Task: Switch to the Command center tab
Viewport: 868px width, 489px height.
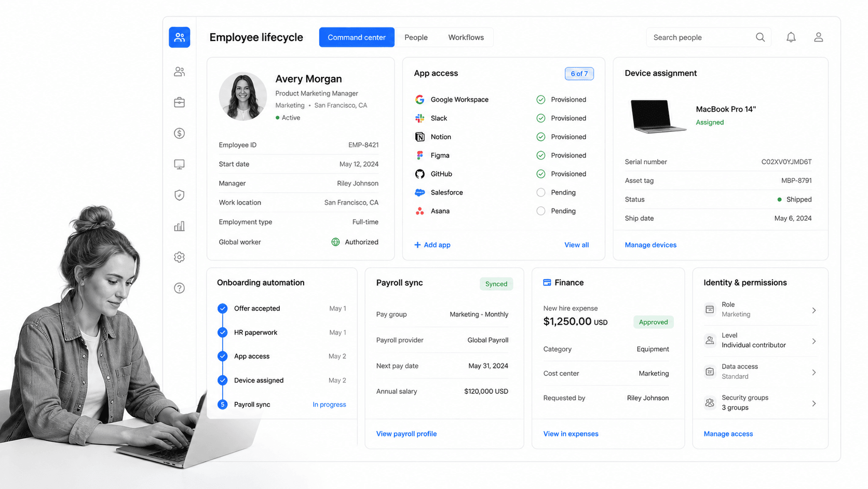Action: click(x=357, y=37)
